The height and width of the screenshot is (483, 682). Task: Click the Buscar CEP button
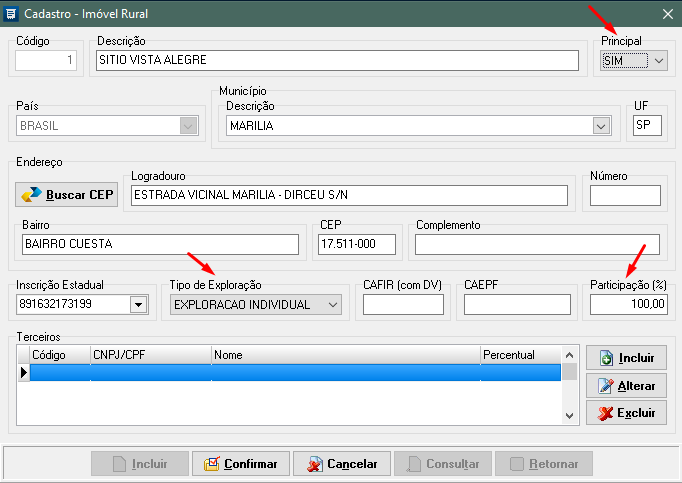coord(68,194)
